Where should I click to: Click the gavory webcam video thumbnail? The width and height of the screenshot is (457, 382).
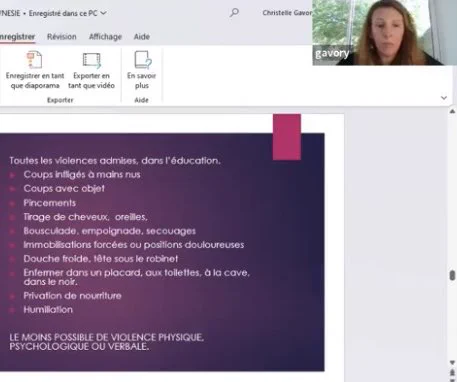coord(384,32)
